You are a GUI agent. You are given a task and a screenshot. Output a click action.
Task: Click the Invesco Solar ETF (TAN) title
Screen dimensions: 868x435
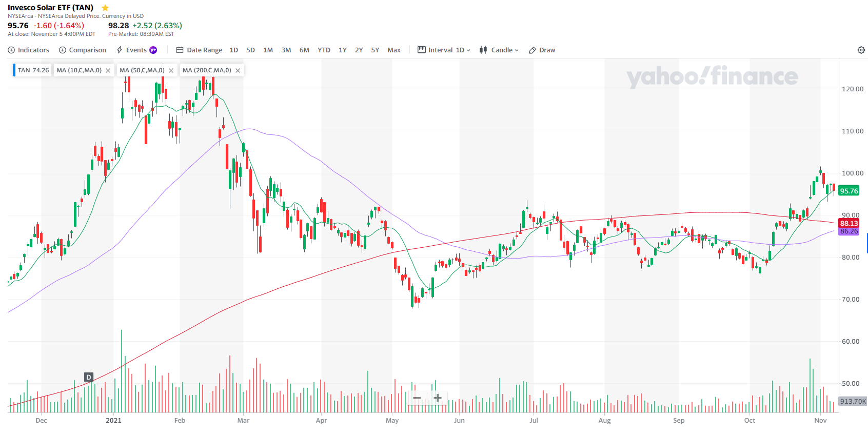coord(50,8)
